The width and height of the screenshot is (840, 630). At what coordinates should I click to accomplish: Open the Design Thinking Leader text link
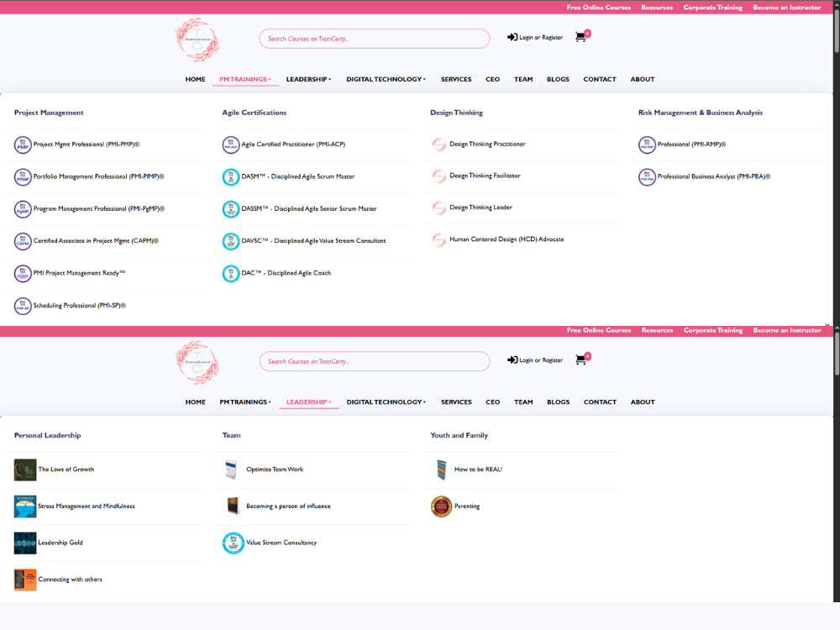click(480, 207)
